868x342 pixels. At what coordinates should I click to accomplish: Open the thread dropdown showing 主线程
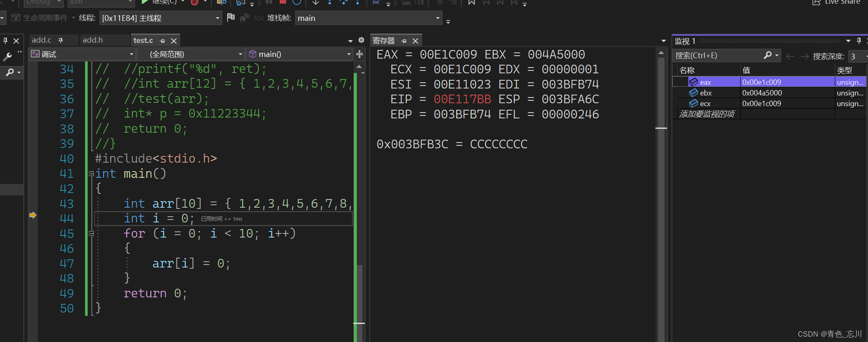point(160,18)
